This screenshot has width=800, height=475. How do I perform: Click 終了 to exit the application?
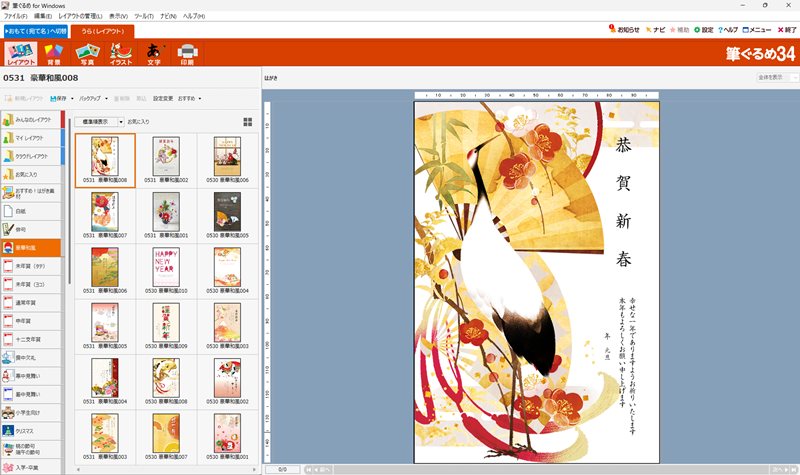787,30
